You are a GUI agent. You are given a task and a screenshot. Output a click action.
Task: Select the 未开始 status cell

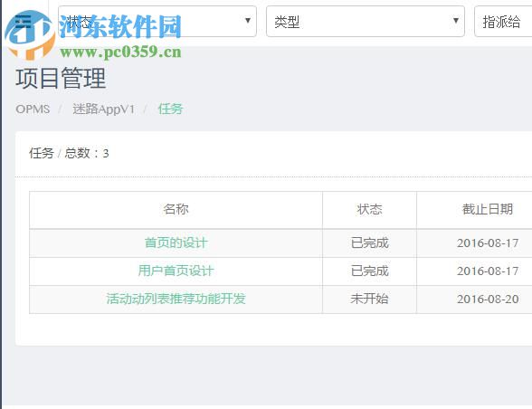[x=369, y=299]
